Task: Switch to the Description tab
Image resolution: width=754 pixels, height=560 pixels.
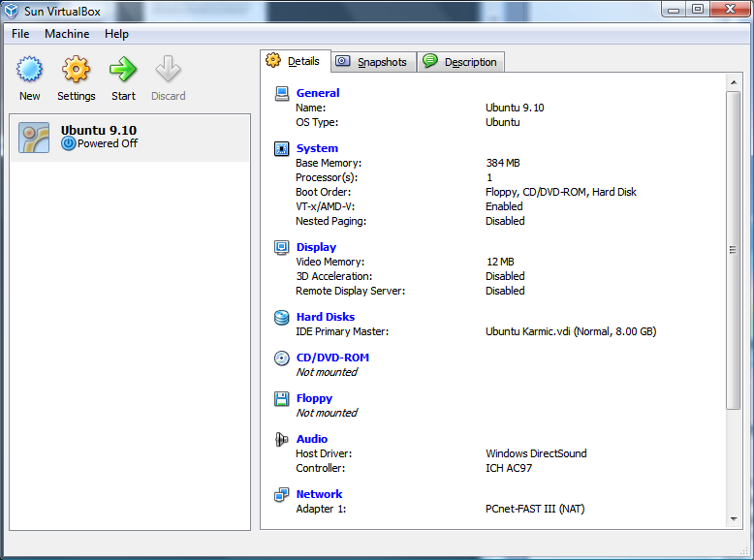Action: (460, 62)
